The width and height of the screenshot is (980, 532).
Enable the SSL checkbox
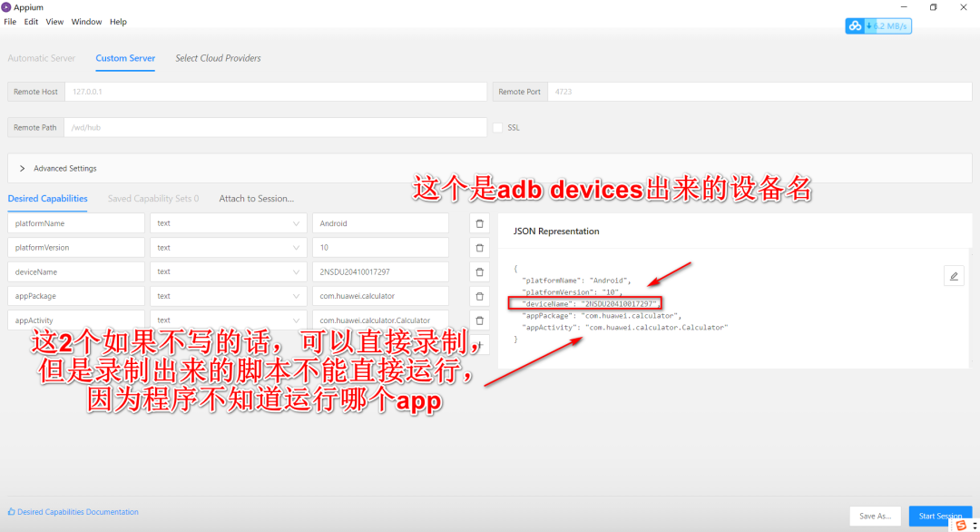(x=497, y=127)
